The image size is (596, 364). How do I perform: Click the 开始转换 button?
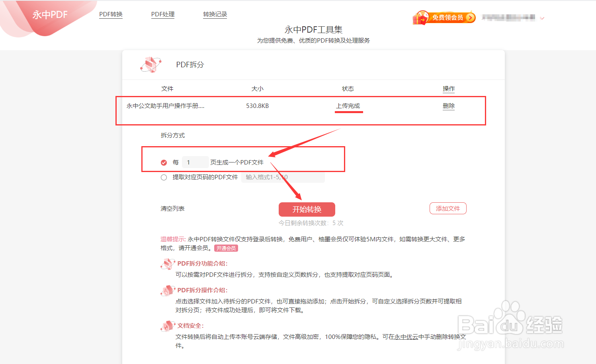(x=307, y=209)
